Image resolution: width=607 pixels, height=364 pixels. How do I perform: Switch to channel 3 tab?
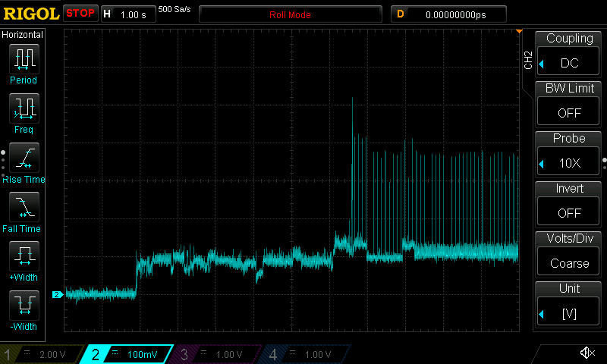[212, 354]
